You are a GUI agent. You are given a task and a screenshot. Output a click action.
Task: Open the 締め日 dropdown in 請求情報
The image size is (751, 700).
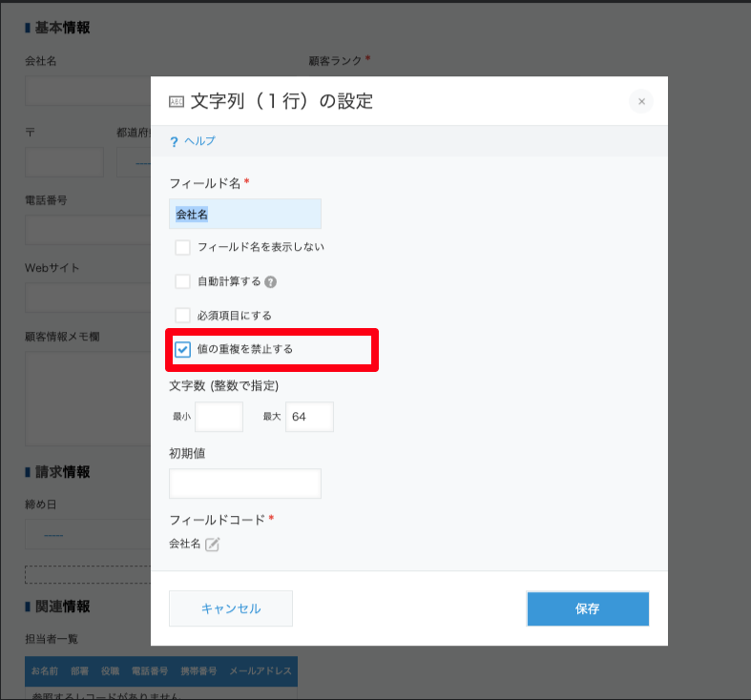tap(86, 534)
